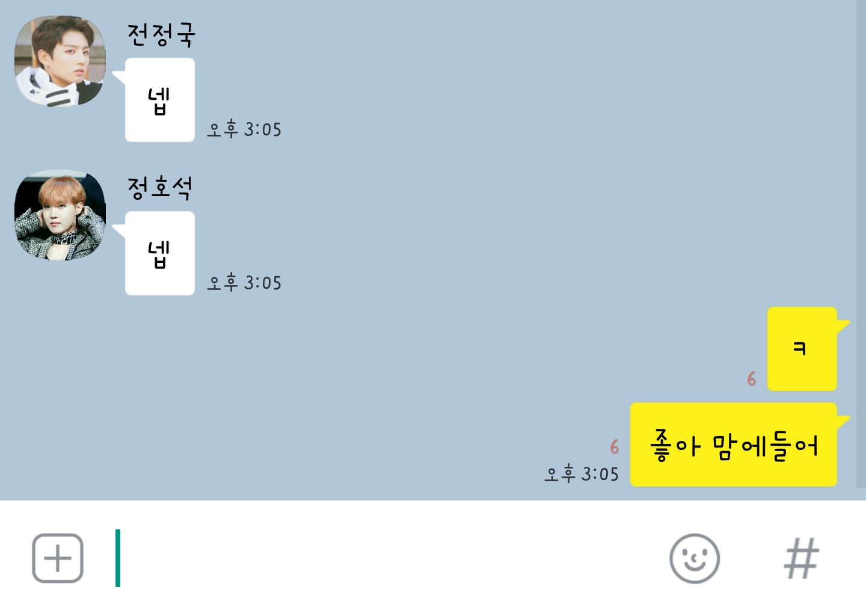Image resolution: width=866 pixels, height=616 pixels.
Task: Open the emoticon smiley picker
Action: (x=695, y=558)
